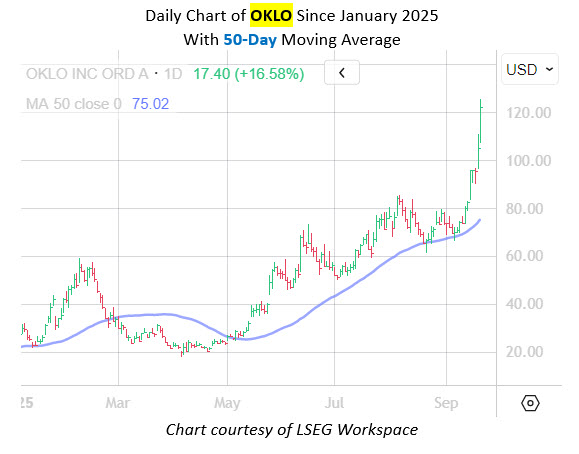Select the Jul time axis label
Image resolution: width=579 pixels, height=454 pixels.
click(334, 403)
